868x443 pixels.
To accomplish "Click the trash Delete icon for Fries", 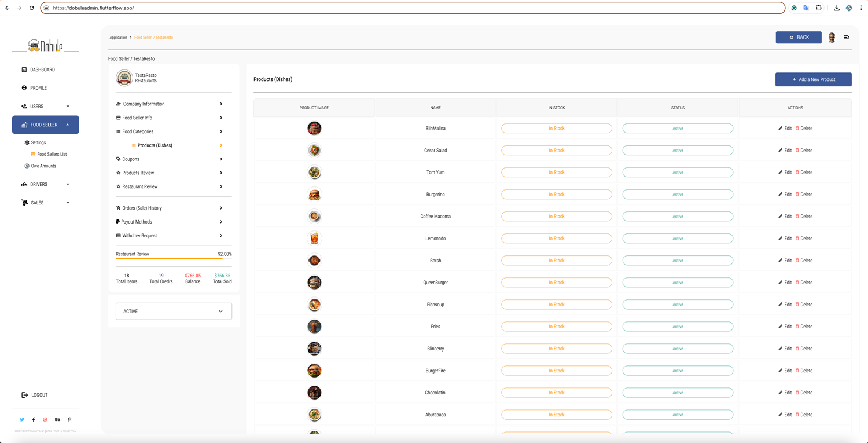I will (x=797, y=326).
